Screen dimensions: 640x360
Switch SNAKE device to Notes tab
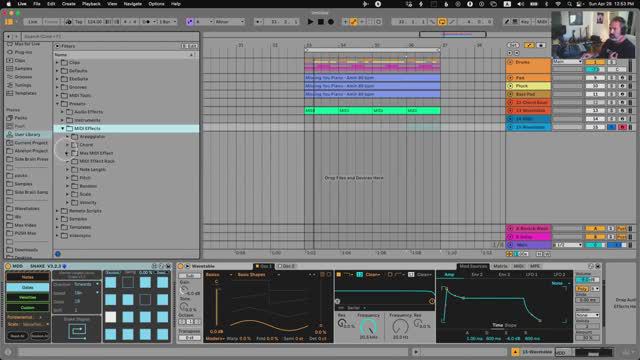click(27, 277)
